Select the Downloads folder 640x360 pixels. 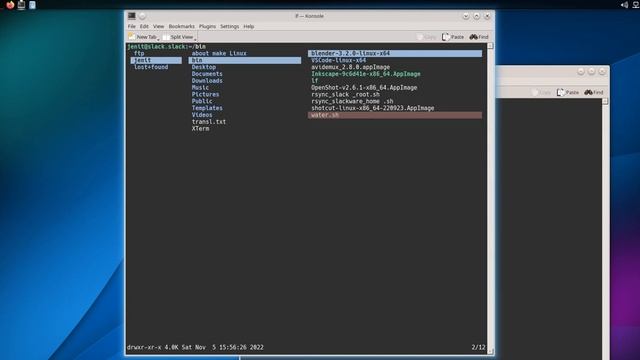[207, 81]
